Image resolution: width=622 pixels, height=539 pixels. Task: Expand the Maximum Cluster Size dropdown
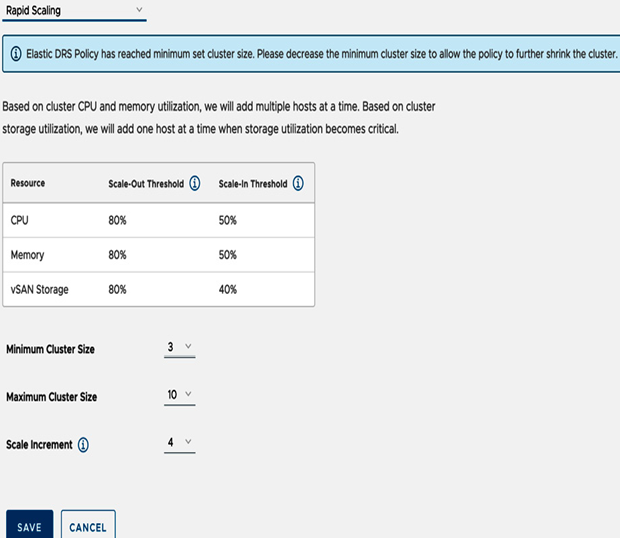coord(180,395)
